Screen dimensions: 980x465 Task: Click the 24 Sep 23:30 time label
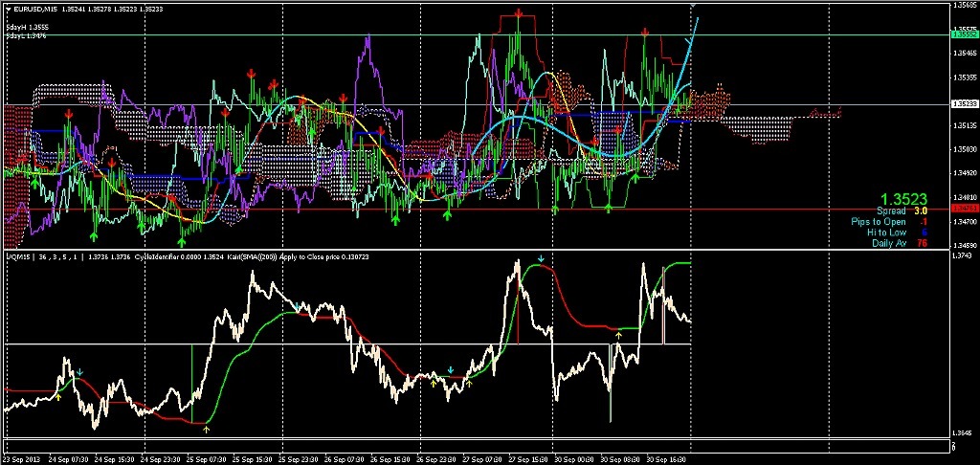pos(161,459)
